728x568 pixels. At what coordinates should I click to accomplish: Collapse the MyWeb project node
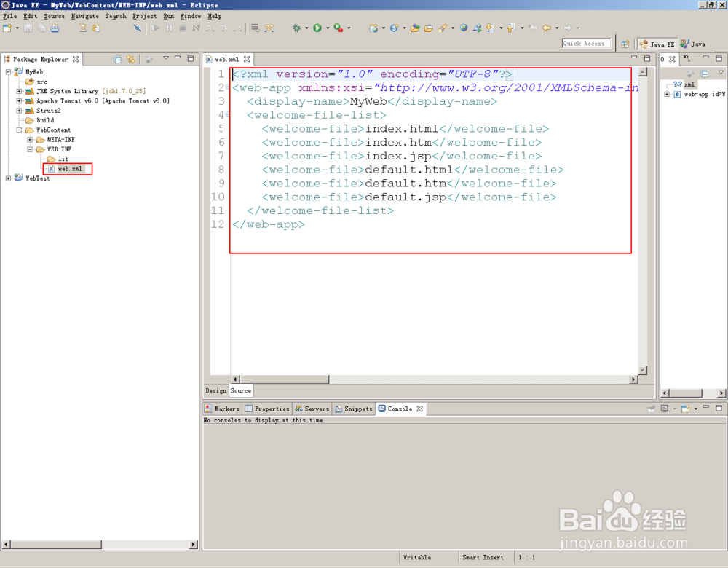click(x=8, y=72)
